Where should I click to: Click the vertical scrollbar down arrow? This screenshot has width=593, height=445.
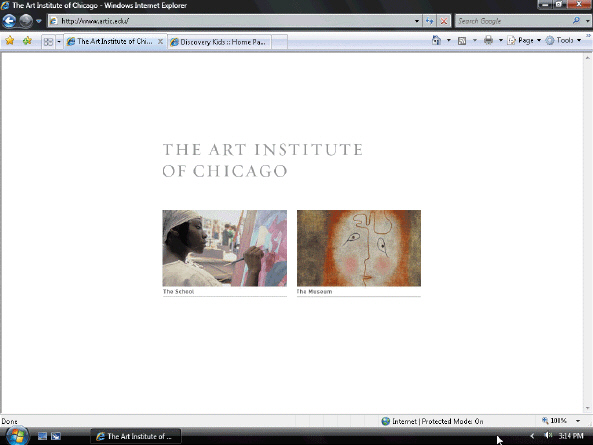[587, 408]
